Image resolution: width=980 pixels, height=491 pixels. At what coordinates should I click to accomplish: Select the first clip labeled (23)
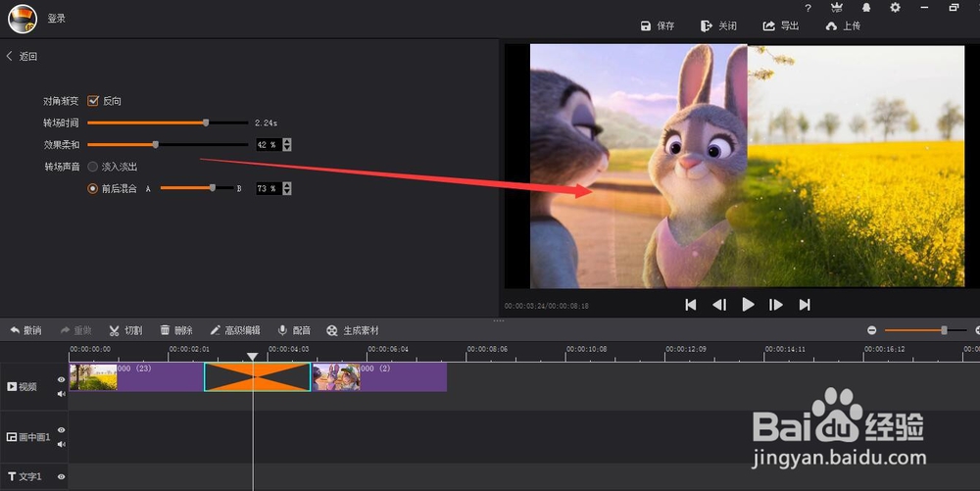click(x=135, y=377)
